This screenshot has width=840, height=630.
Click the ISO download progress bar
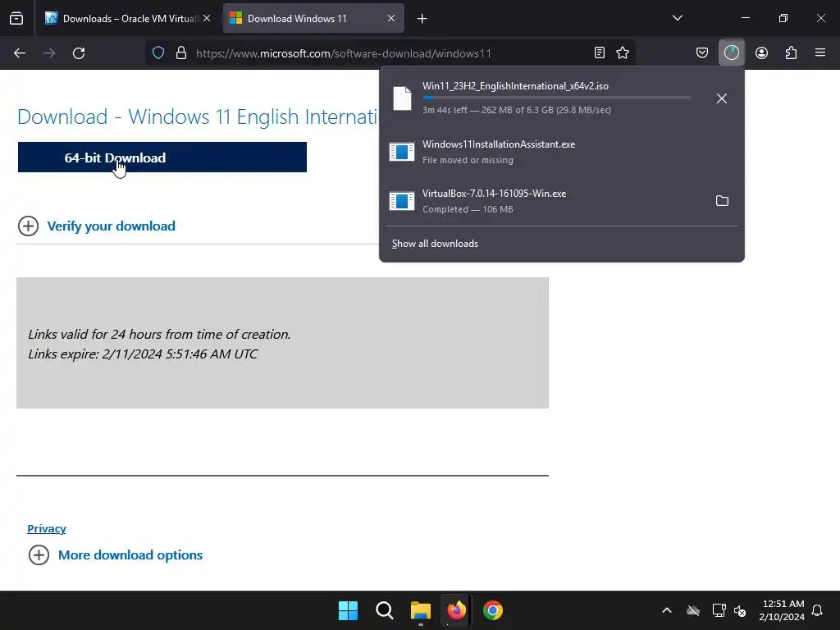556,98
